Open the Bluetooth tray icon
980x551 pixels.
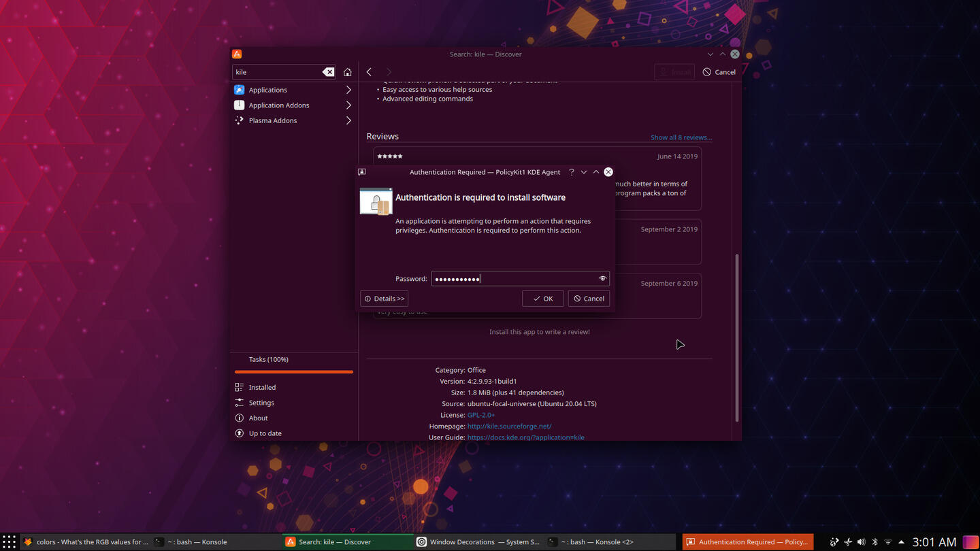pyautogui.click(x=875, y=542)
